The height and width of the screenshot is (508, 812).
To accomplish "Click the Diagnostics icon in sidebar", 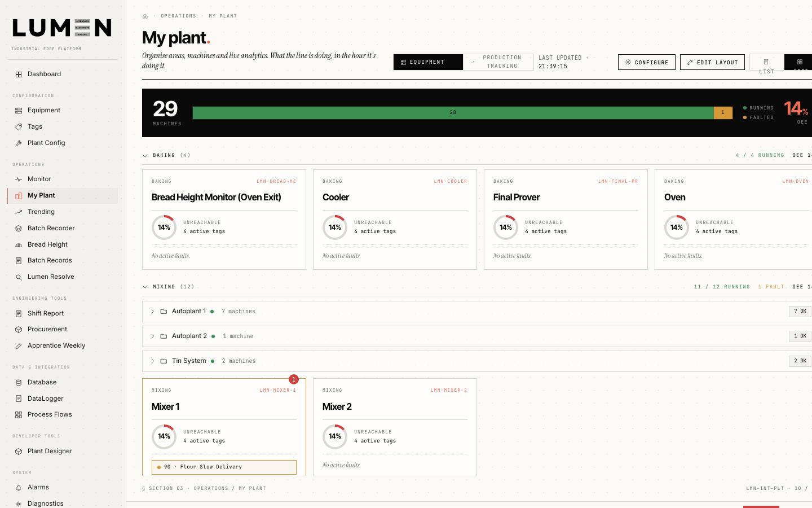I will pyautogui.click(x=19, y=504).
